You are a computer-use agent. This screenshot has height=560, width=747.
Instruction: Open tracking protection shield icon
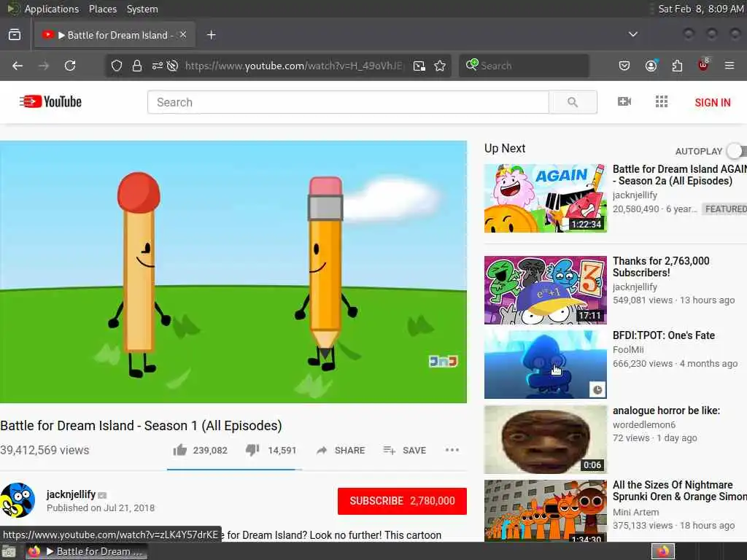pos(117,66)
